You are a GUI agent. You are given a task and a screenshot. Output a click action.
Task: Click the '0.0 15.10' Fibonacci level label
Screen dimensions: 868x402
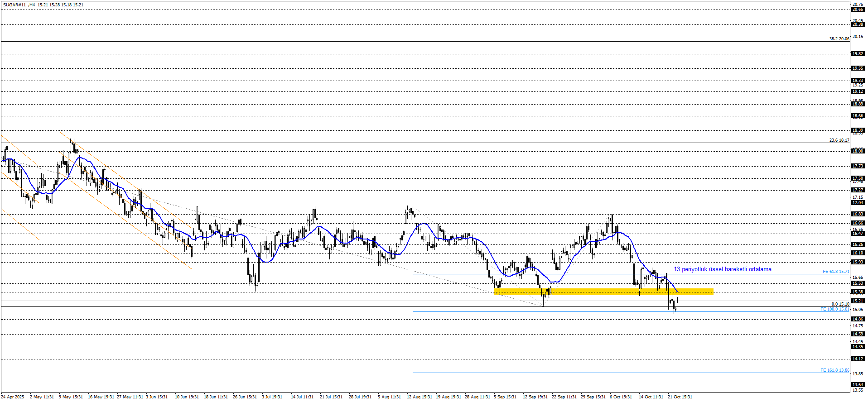point(840,304)
